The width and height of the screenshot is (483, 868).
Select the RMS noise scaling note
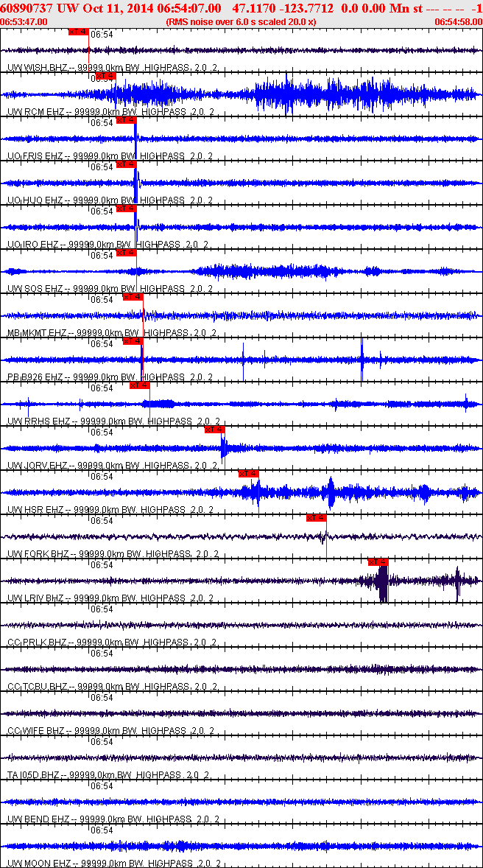pyautogui.click(x=241, y=21)
